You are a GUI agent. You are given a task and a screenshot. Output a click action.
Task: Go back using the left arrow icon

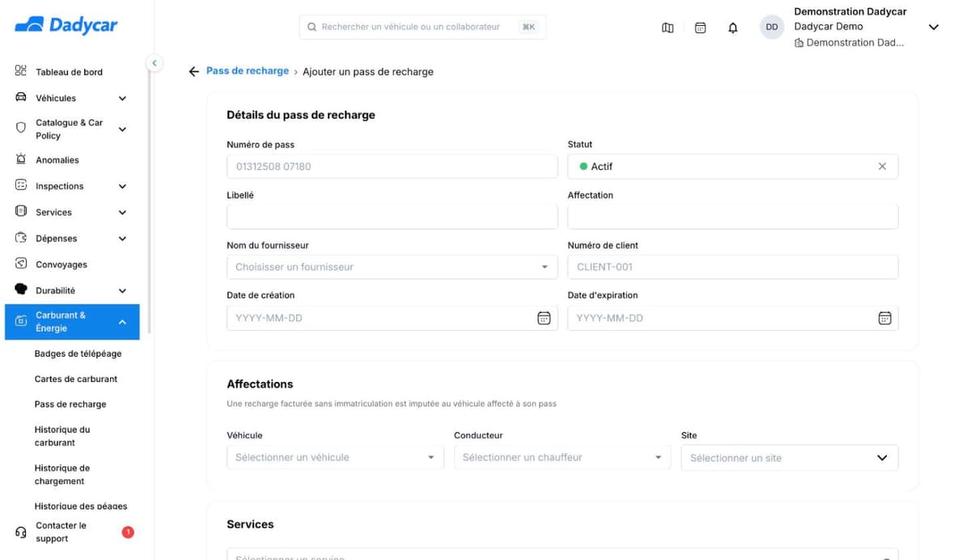[194, 71]
